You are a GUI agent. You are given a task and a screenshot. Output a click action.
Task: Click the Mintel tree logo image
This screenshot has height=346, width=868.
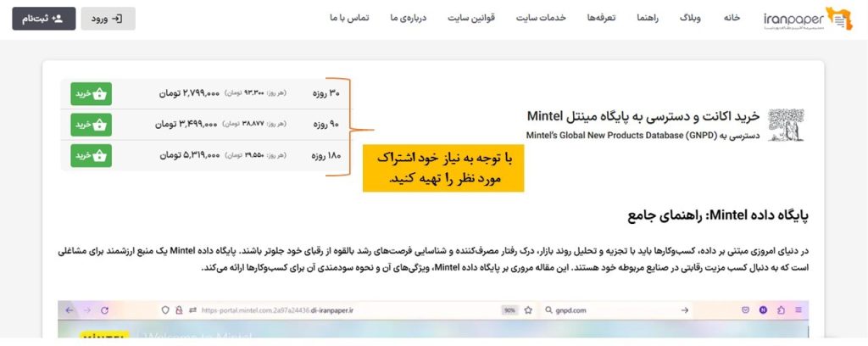pos(786,126)
